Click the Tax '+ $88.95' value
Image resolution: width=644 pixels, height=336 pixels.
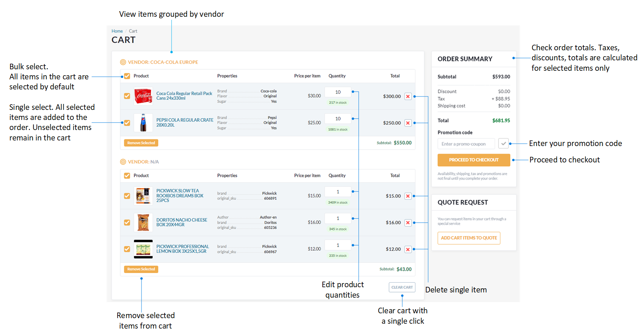point(501,99)
